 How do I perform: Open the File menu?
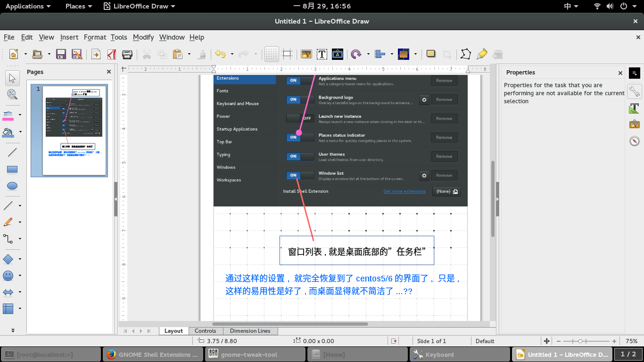(x=9, y=37)
